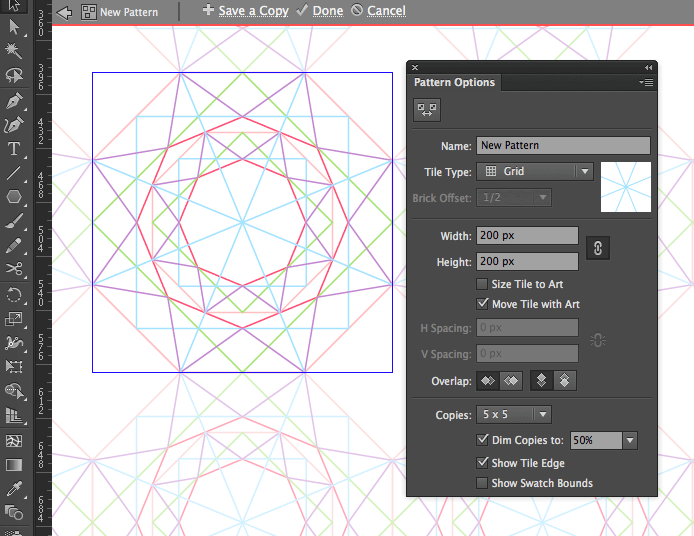
Task: Open Dim Copies percentage dropdown arrow
Action: 630,440
